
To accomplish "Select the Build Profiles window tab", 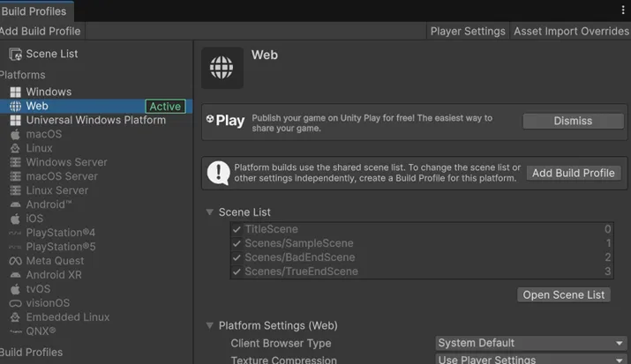I will click(x=36, y=11).
